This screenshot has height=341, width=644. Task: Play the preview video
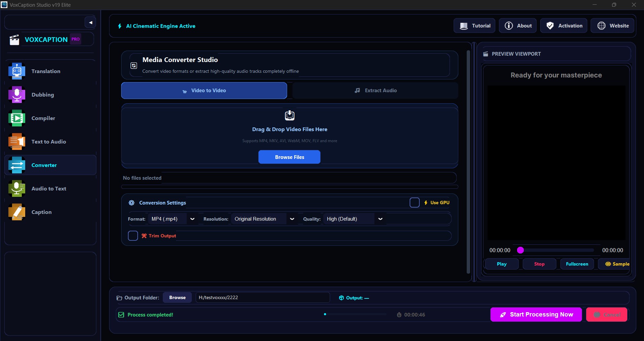tap(502, 264)
